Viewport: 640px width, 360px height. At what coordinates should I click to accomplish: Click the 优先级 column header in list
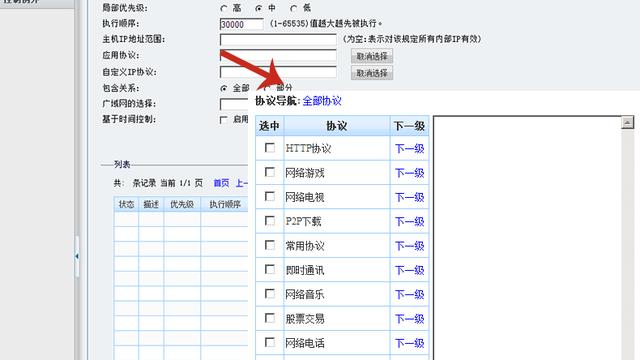click(182, 204)
